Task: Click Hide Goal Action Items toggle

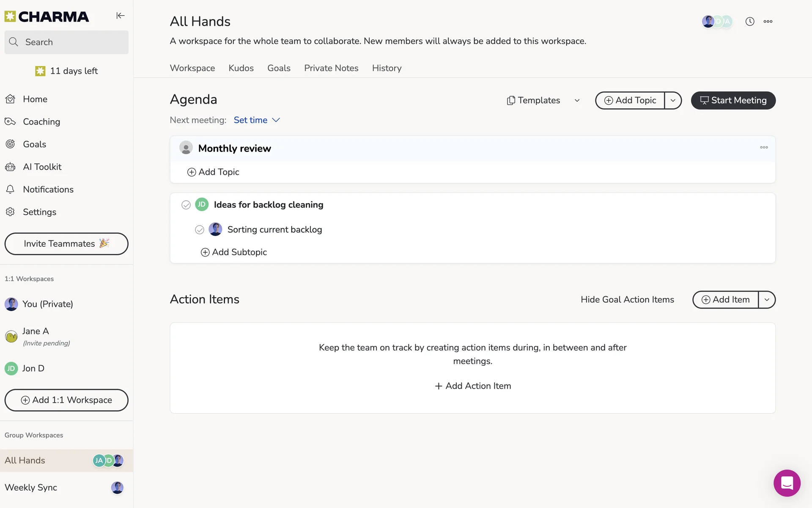Action: [627, 300]
